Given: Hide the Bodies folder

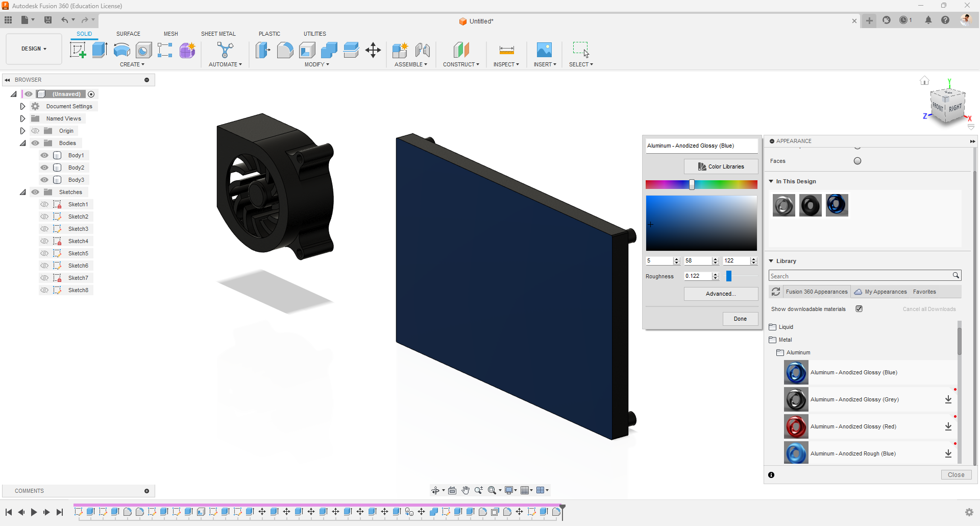Looking at the screenshot, I should pyautogui.click(x=35, y=143).
